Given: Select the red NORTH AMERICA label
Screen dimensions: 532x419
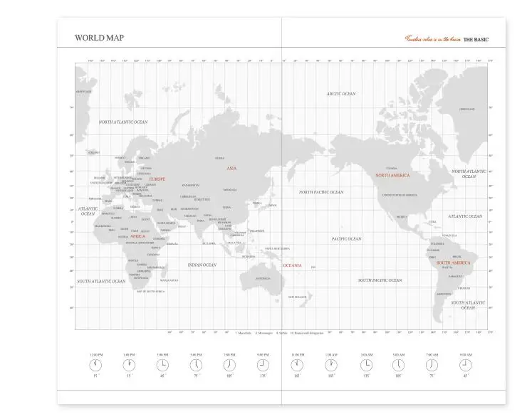Looking at the screenshot, I should click(392, 175).
